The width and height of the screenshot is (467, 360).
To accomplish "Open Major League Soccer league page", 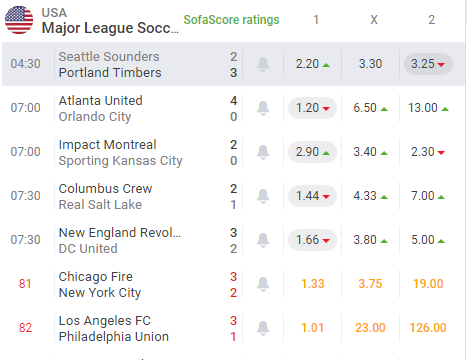I will [110, 28].
